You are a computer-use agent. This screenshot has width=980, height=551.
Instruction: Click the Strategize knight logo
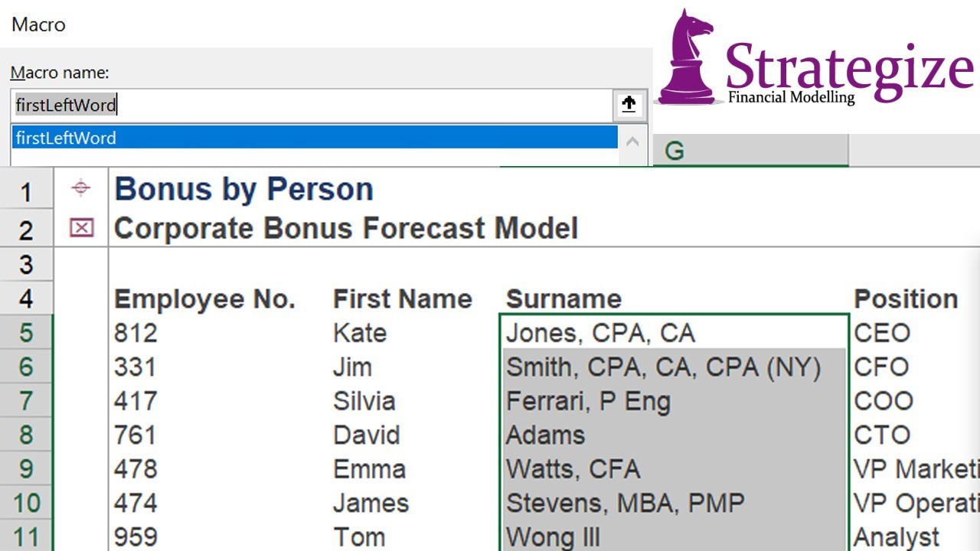click(687, 57)
